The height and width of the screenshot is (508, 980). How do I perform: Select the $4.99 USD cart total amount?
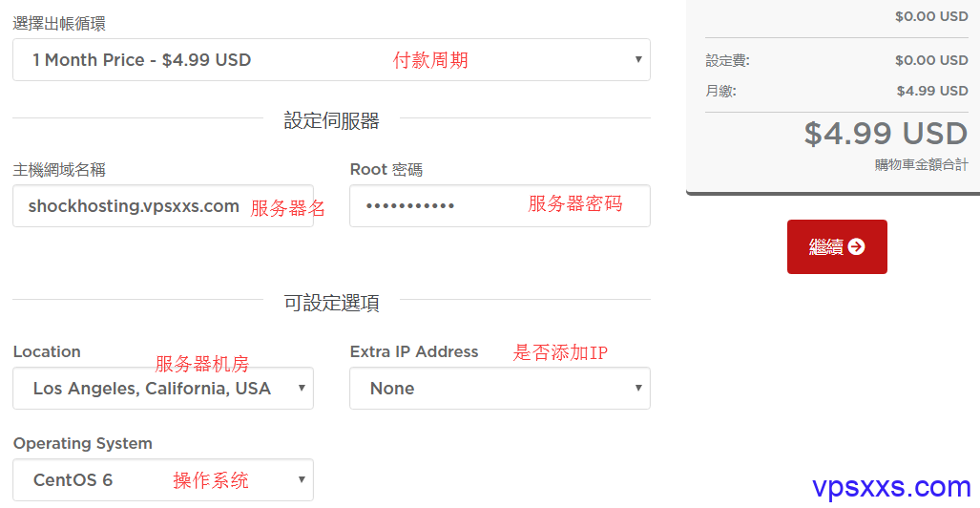(886, 134)
